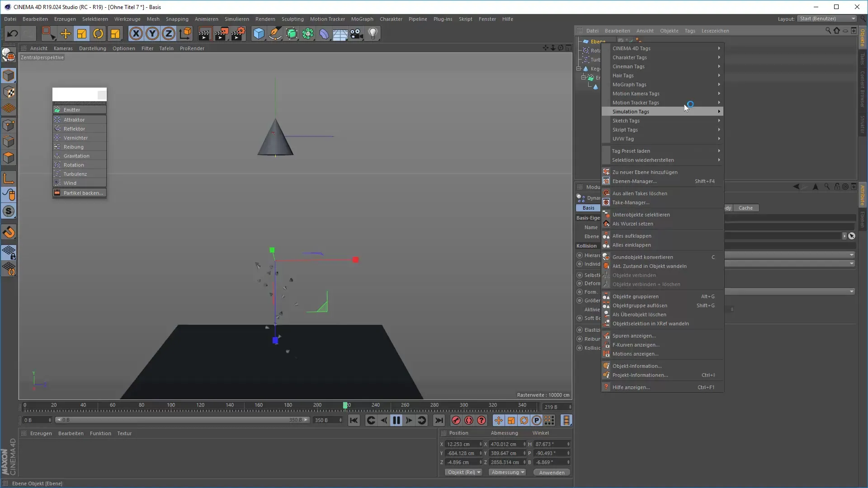The width and height of the screenshot is (868, 488).
Task: Click the green timeline playhead marker
Action: pos(345,405)
